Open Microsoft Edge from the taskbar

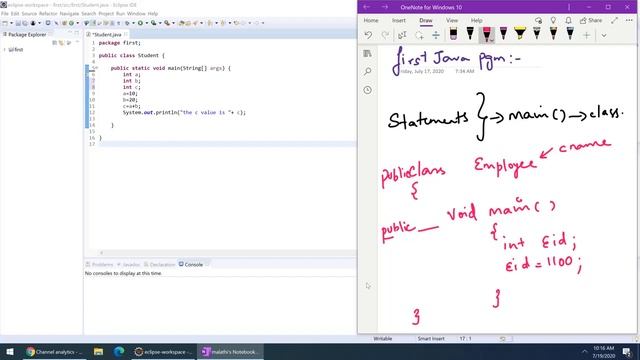pyautogui.click(x=119, y=351)
